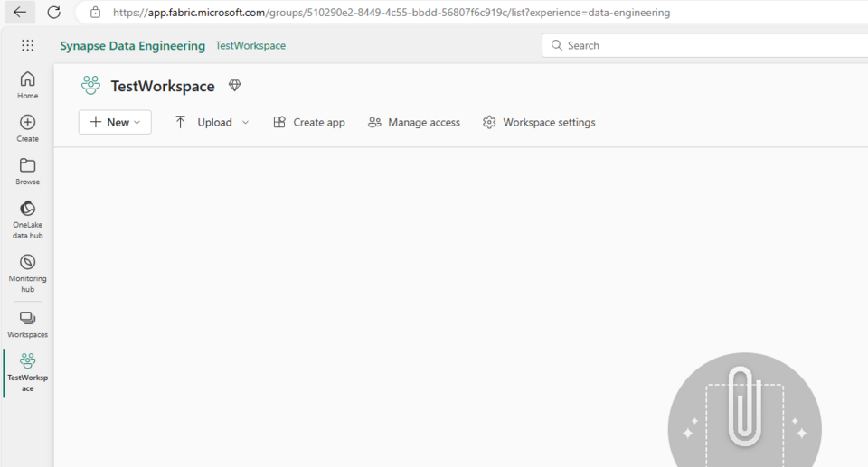Go to Home in the left sidebar
The width and height of the screenshot is (868, 467).
[27, 85]
